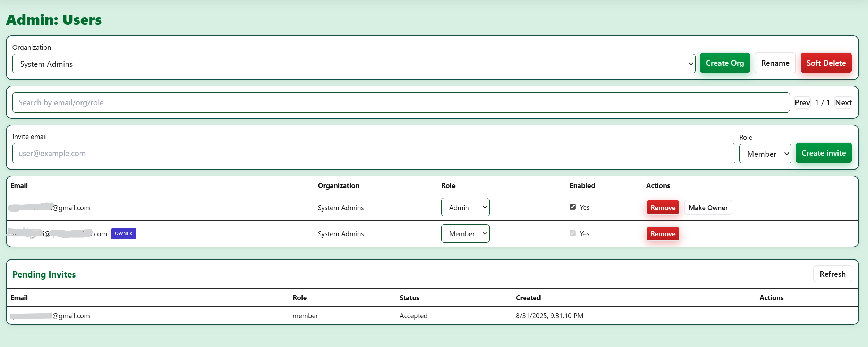This screenshot has width=868, height=347.
Task: Toggle the Enabled checkbox for the owner
Action: tap(572, 233)
